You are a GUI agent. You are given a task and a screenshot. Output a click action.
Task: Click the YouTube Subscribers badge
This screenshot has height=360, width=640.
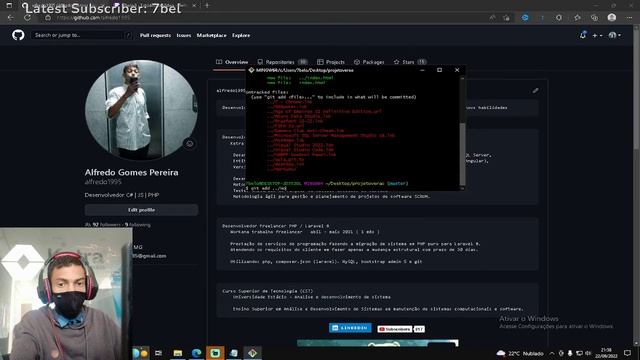(401, 329)
